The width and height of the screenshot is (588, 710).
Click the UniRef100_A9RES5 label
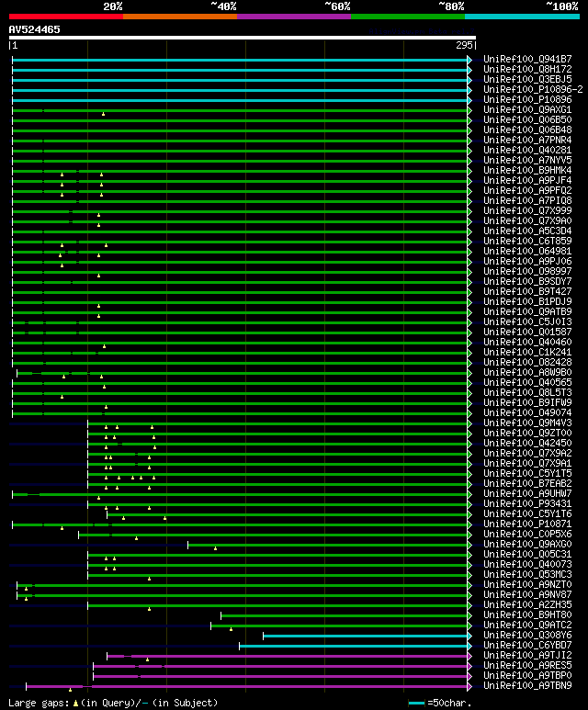pos(527,666)
